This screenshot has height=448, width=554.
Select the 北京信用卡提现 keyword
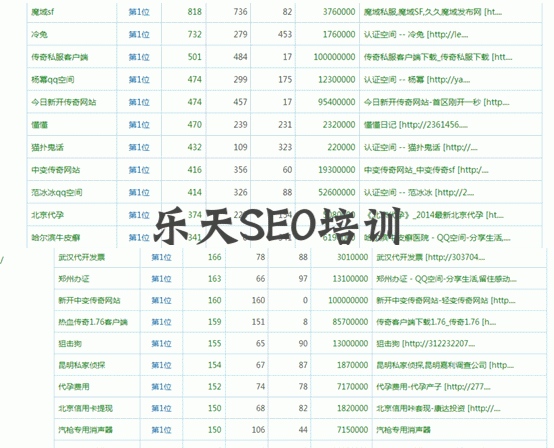click(86, 409)
